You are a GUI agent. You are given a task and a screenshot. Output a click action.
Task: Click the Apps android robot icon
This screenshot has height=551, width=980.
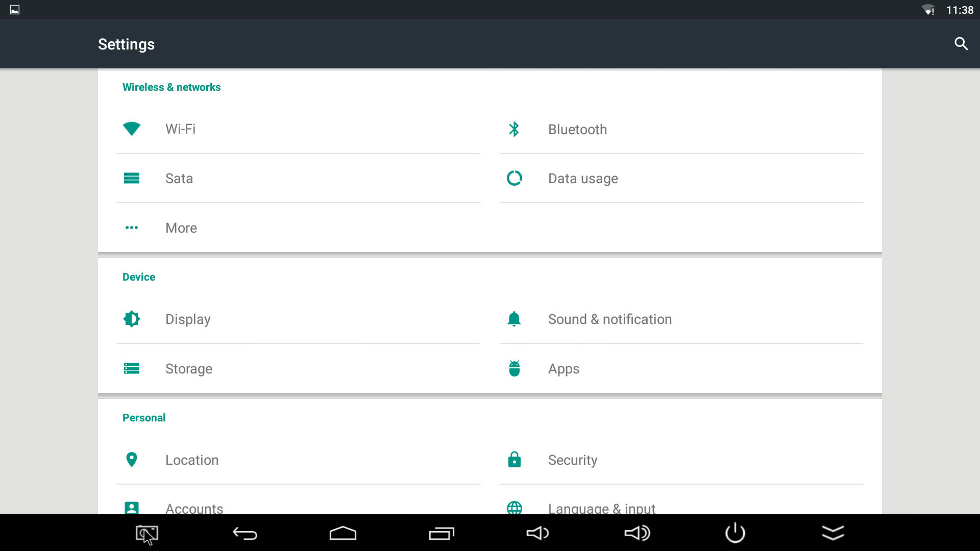(514, 368)
